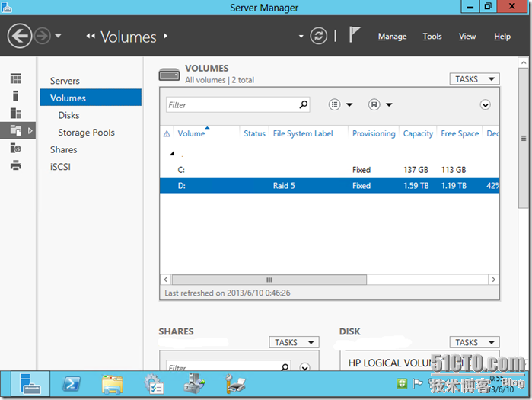Click the Server Manager taskbar icon
This screenshot has height=400, width=532.
pyautogui.click(x=30, y=384)
